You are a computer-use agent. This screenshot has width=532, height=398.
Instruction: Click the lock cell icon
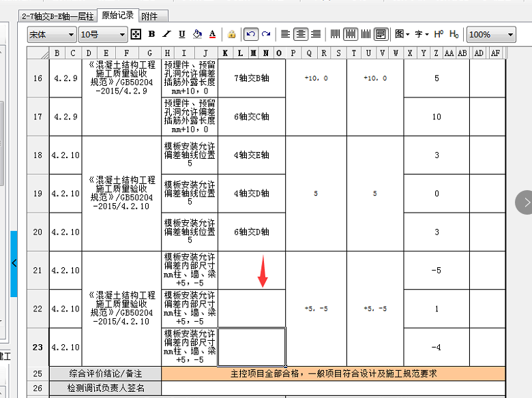(x=232, y=34)
